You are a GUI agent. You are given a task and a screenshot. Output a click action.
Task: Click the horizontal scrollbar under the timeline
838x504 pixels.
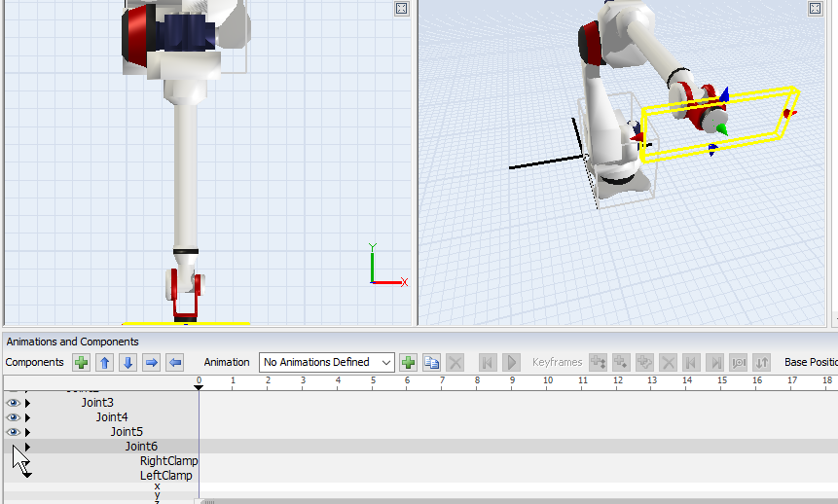point(487,501)
